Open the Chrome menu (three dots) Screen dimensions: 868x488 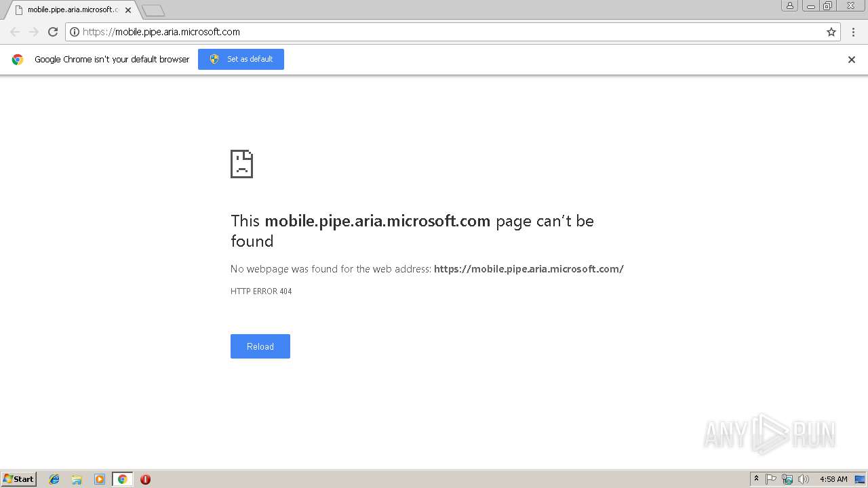coord(853,32)
